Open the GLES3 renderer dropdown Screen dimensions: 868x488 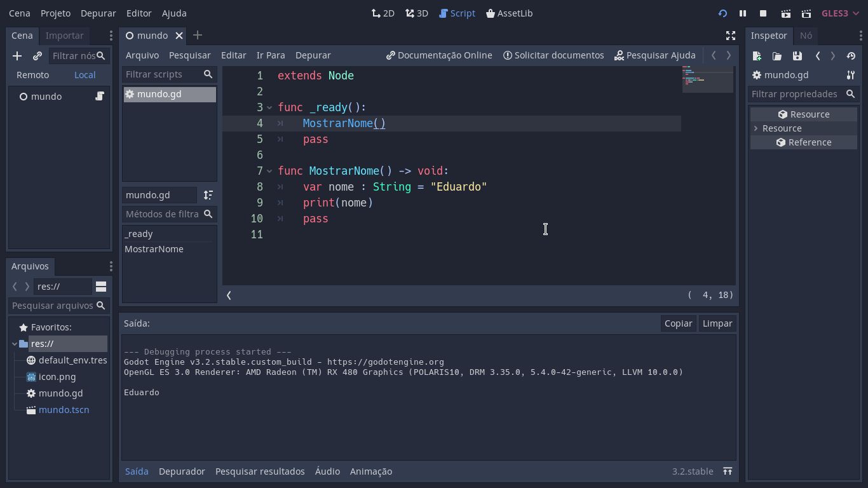840,13
